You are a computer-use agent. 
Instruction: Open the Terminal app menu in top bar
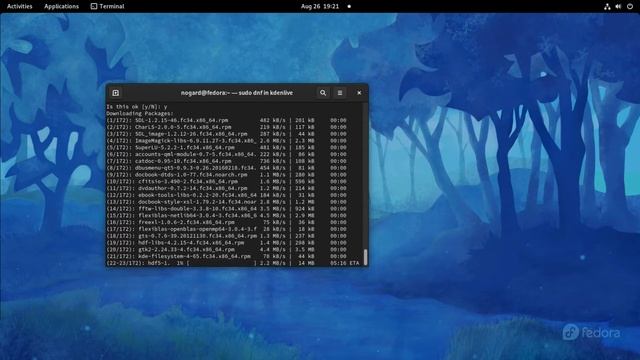tap(108, 6)
